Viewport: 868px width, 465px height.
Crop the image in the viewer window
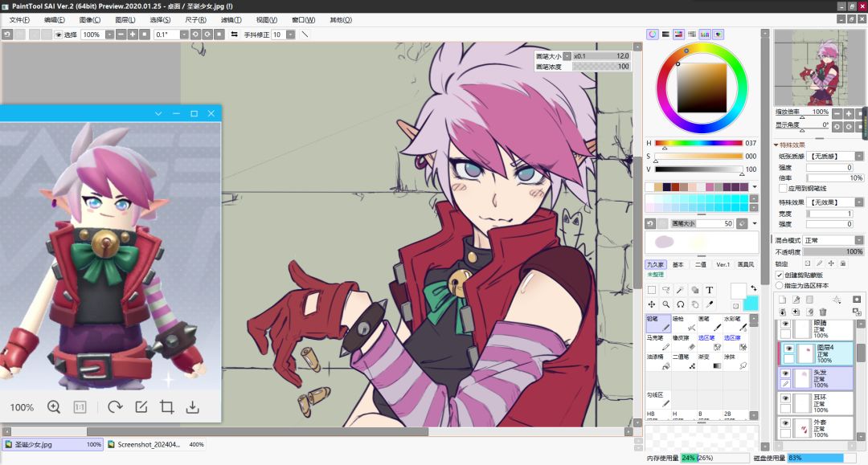click(166, 407)
